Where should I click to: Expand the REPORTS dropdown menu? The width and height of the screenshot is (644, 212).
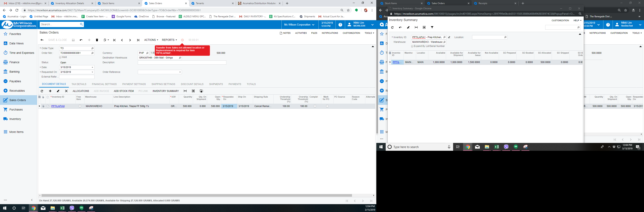(169, 40)
